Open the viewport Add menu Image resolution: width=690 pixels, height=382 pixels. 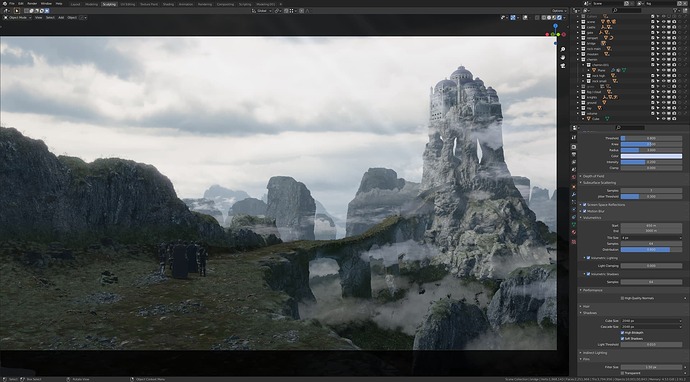point(61,18)
